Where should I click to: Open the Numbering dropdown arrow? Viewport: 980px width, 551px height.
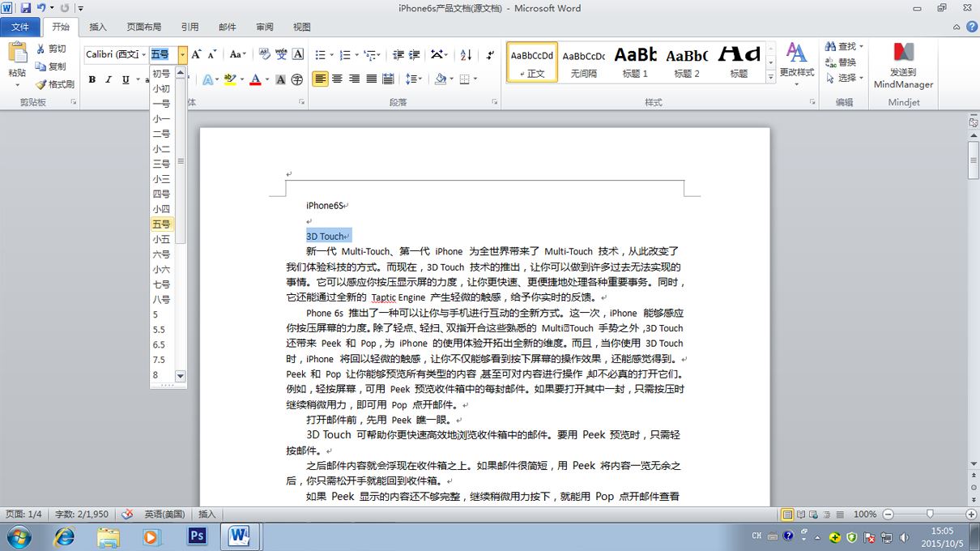356,55
